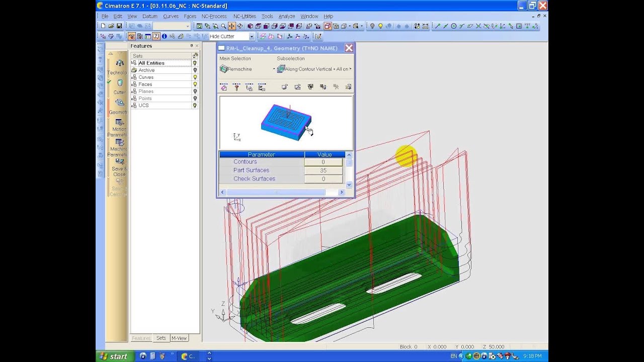Switch to the Sets tab
Screen dimensions: 644x362
tap(161, 338)
